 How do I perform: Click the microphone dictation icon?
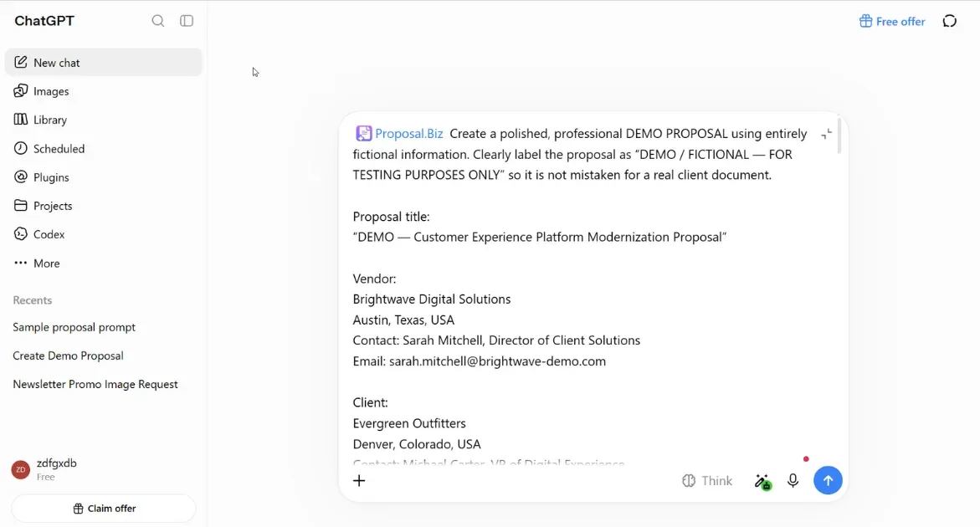click(x=793, y=480)
